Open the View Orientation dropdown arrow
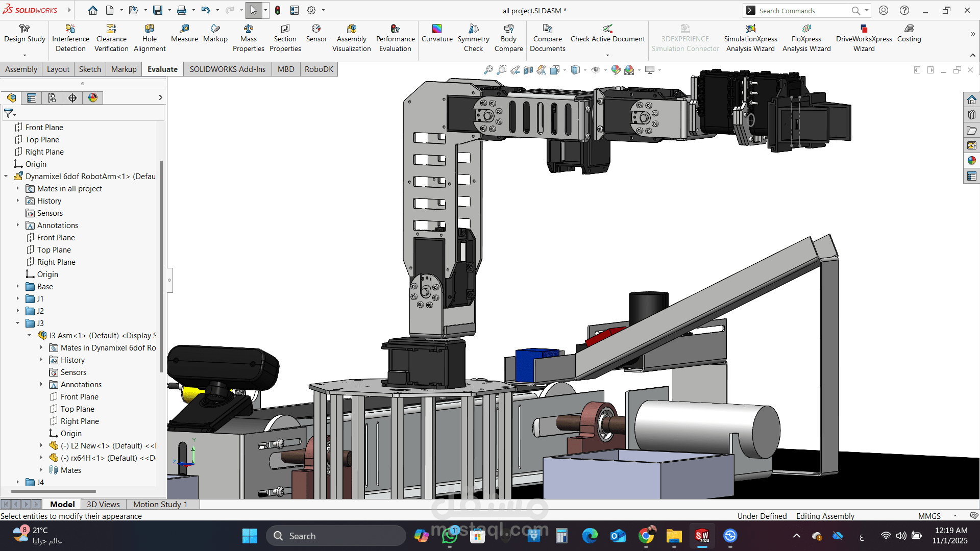This screenshot has width=980, height=551. click(x=565, y=70)
